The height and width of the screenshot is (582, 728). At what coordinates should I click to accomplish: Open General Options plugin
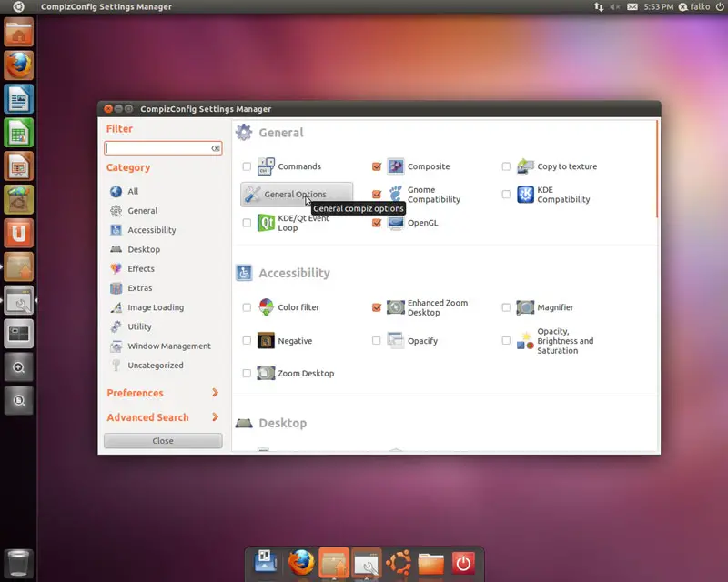tap(297, 194)
